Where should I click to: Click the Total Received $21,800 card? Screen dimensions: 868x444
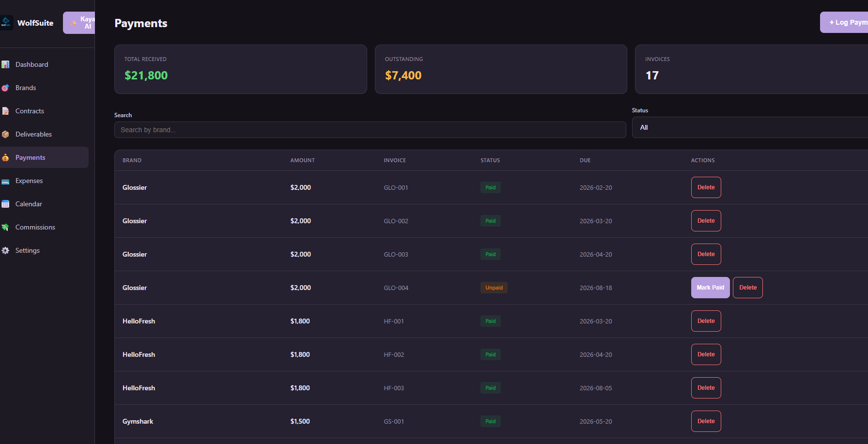point(240,69)
